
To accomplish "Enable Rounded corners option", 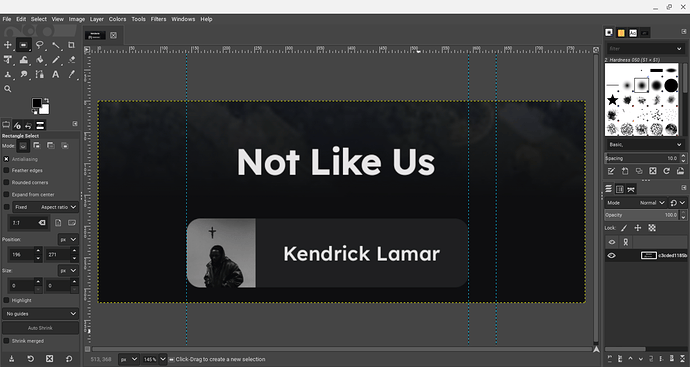I will [6, 182].
